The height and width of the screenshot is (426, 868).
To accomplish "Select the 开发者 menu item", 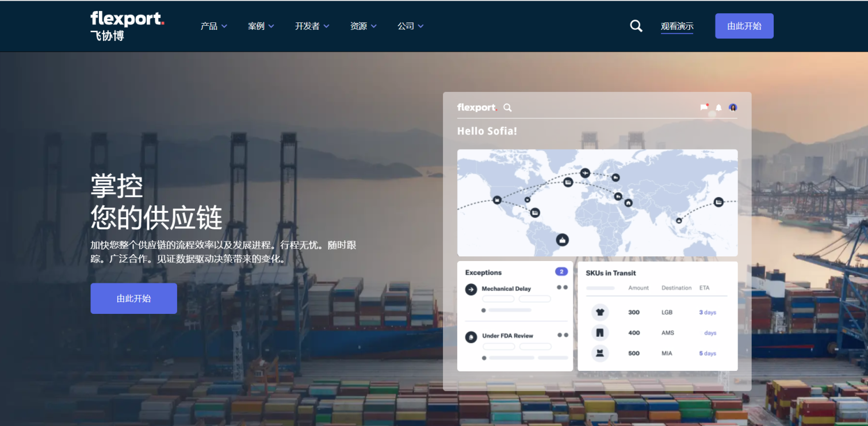I will [311, 26].
